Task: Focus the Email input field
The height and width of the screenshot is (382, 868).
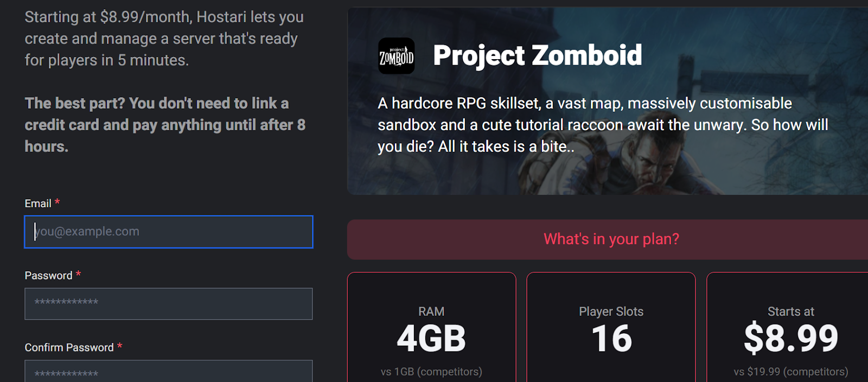Action: pyautogui.click(x=169, y=232)
